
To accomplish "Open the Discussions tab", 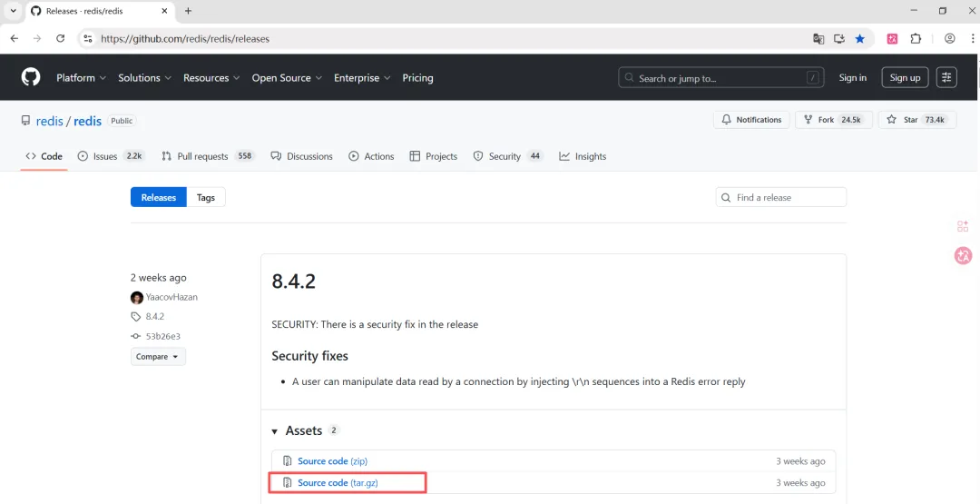I will pos(301,156).
